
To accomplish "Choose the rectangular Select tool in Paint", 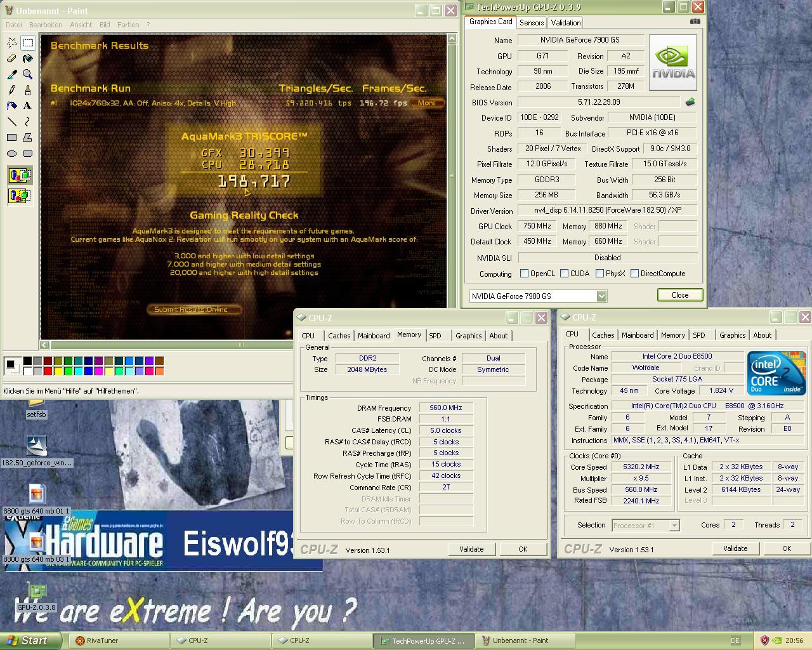I will pos(28,43).
